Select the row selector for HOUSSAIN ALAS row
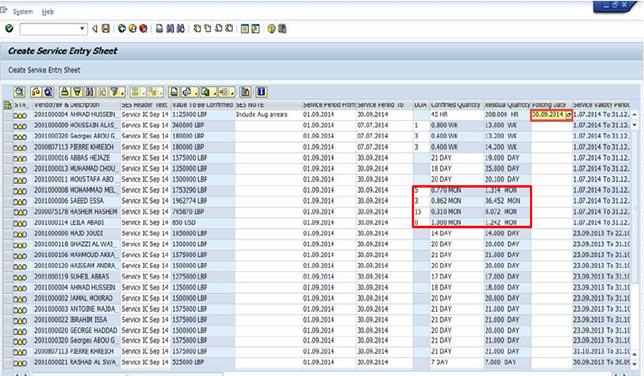 [7, 125]
